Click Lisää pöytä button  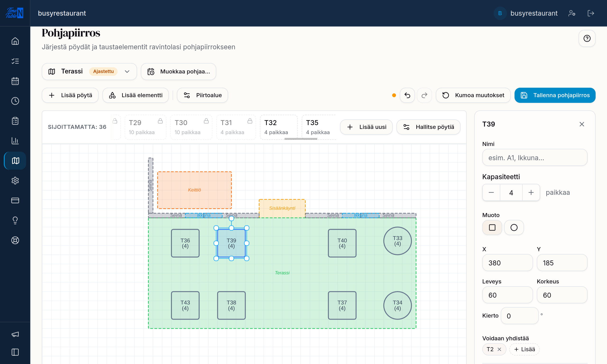point(70,95)
